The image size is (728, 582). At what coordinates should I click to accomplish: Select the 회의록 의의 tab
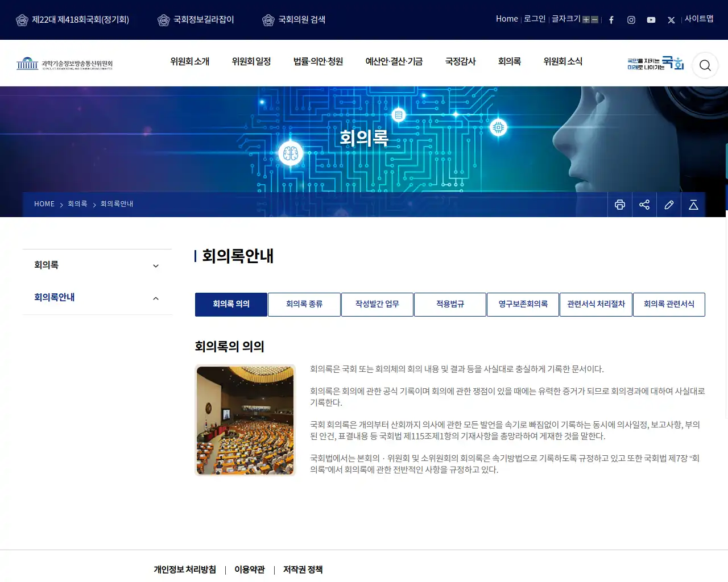click(231, 305)
